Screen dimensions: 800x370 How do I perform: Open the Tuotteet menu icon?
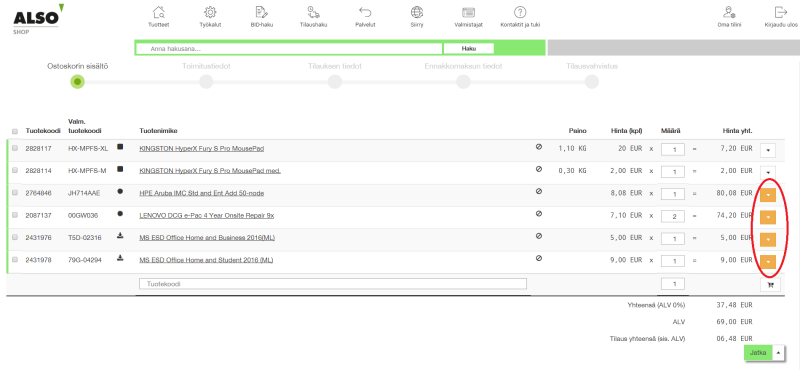pos(159,12)
